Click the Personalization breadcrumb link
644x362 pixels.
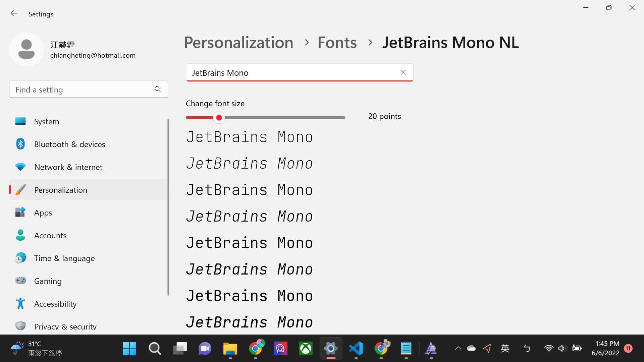pyautogui.click(x=238, y=42)
